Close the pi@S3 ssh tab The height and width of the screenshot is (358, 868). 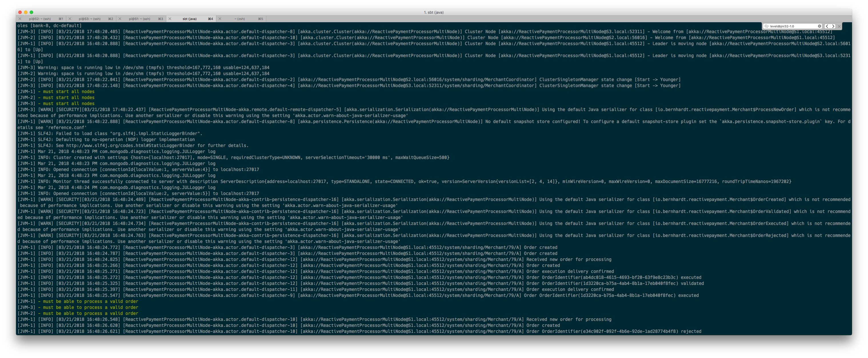pyautogui.click(x=70, y=19)
